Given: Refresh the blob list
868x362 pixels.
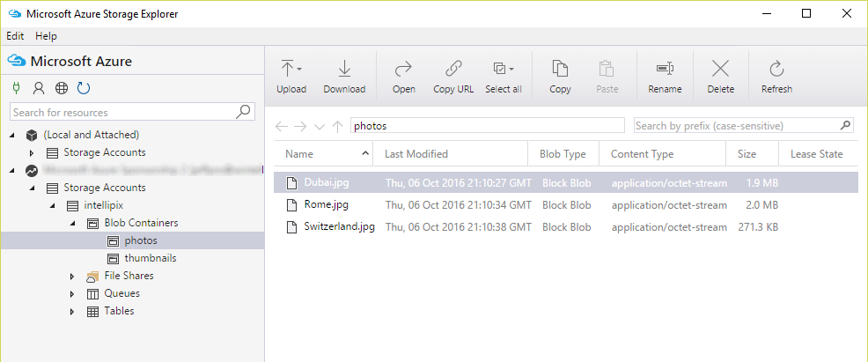Looking at the screenshot, I should coord(776,77).
